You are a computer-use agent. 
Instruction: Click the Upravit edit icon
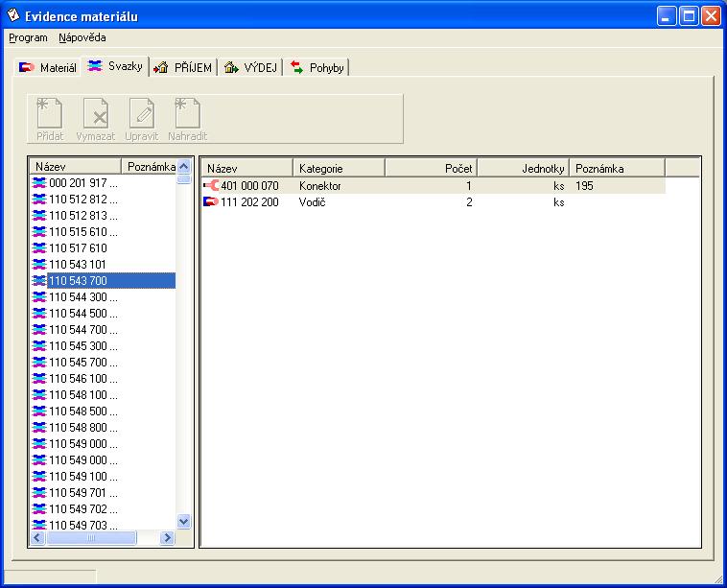[x=141, y=114]
